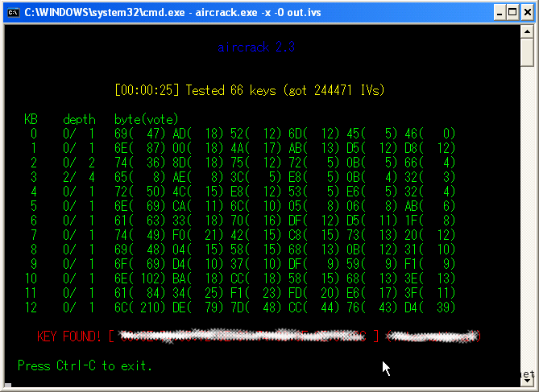This screenshot has width=539, height=392.
Task: Click '6E( 102)' in row KB 10
Action: [140, 279]
